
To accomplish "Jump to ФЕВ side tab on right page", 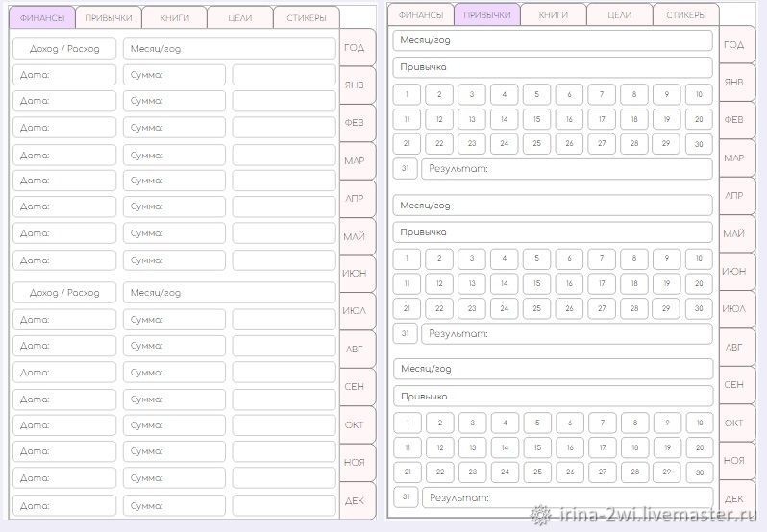I will pyautogui.click(x=736, y=120).
